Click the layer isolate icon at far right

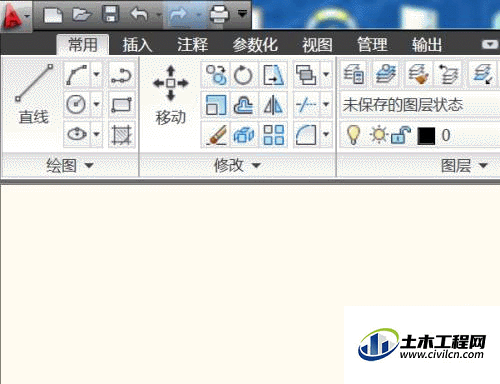(483, 74)
